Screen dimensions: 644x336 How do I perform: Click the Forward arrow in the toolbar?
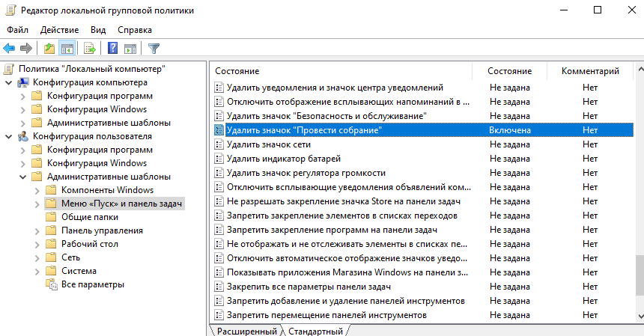coord(25,49)
